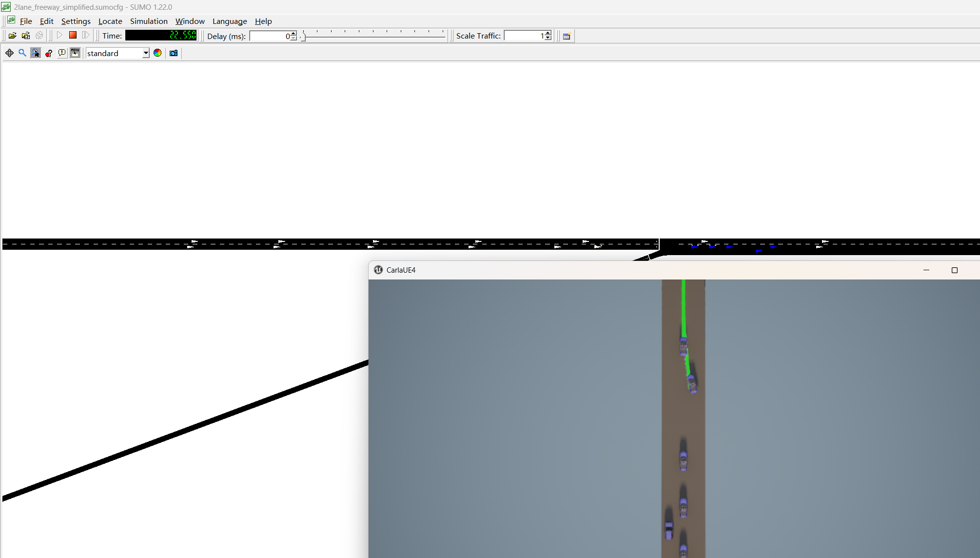This screenshot has width=980, height=558.
Task: Increase Scale Traffic with up arrow
Action: 548,33
